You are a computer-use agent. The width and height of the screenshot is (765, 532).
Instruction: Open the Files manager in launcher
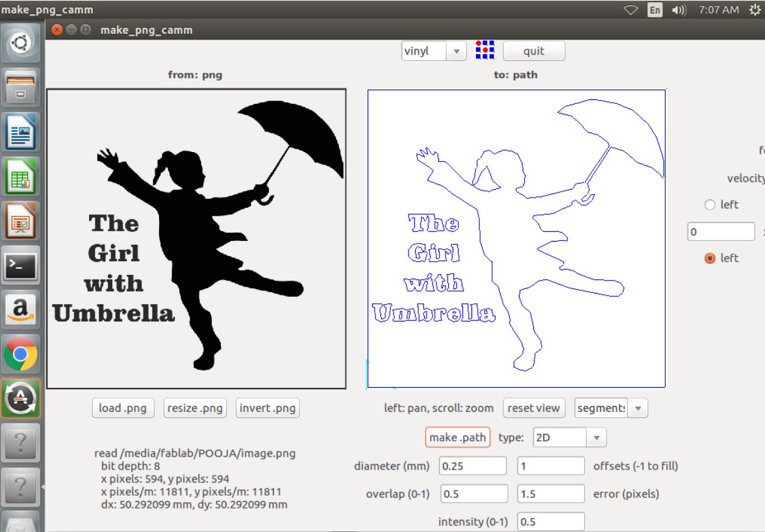coord(21,87)
